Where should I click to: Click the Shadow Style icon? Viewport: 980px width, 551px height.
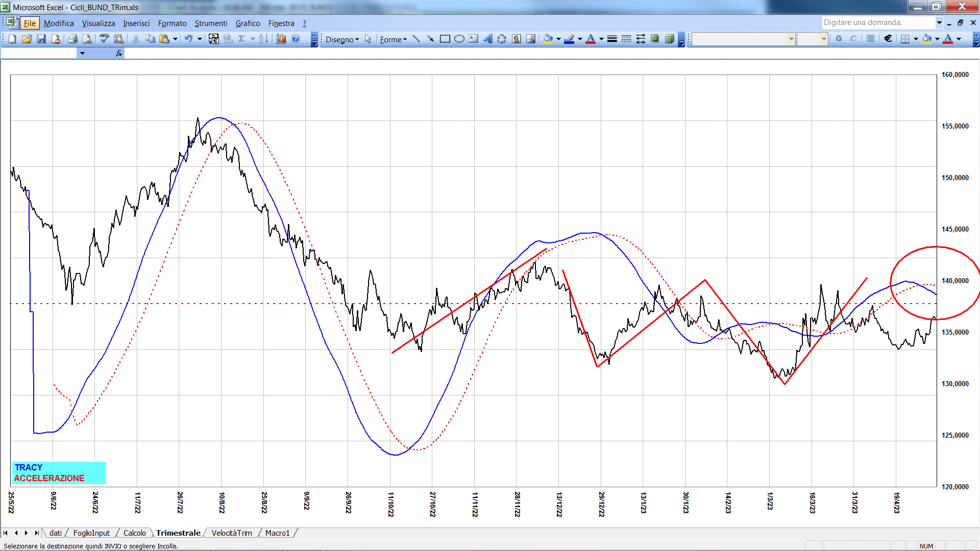[655, 39]
